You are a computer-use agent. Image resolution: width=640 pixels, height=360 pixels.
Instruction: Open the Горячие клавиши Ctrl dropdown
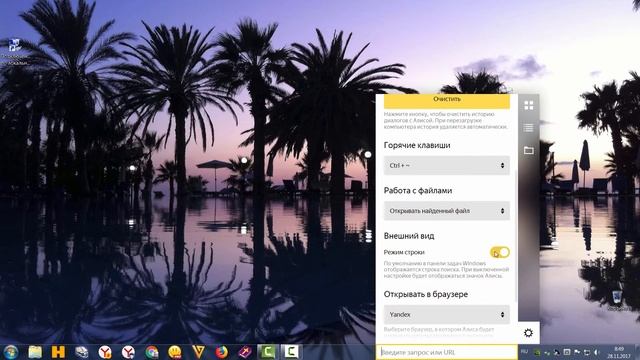coord(447,165)
